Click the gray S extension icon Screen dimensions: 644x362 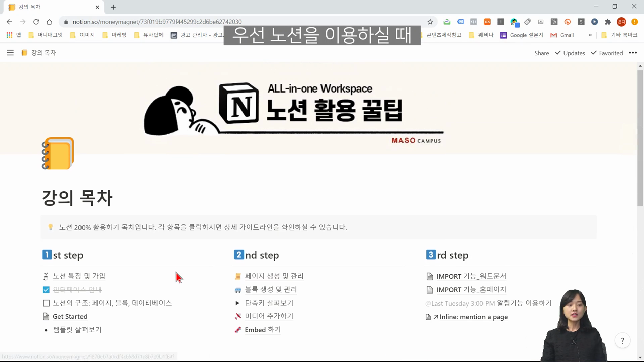click(581, 22)
